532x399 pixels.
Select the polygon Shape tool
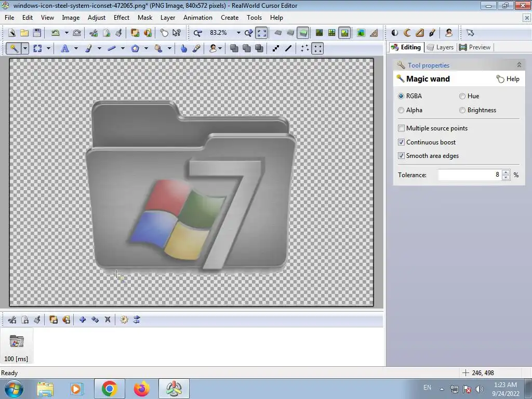(x=135, y=48)
